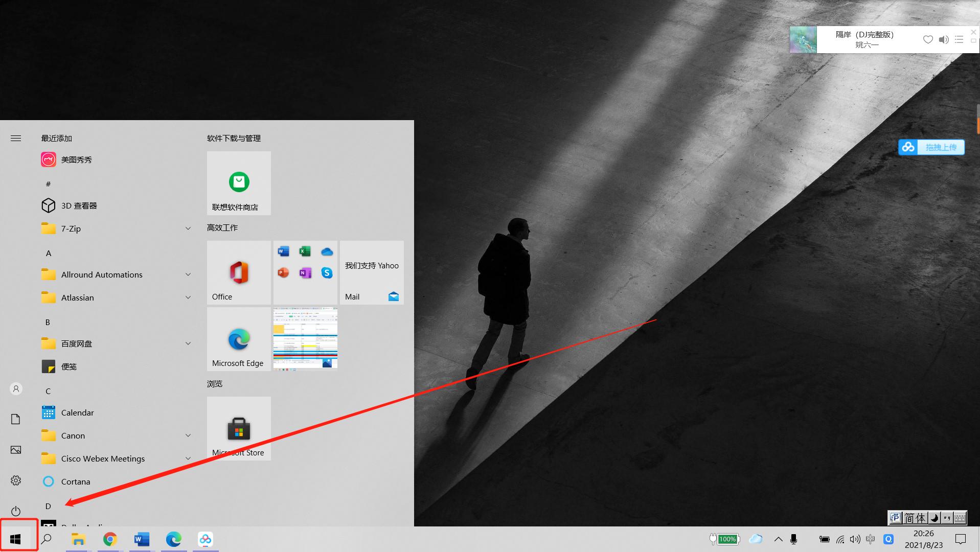Open OneDrive in the Office apps tile
The image size is (980, 552).
[327, 251]
